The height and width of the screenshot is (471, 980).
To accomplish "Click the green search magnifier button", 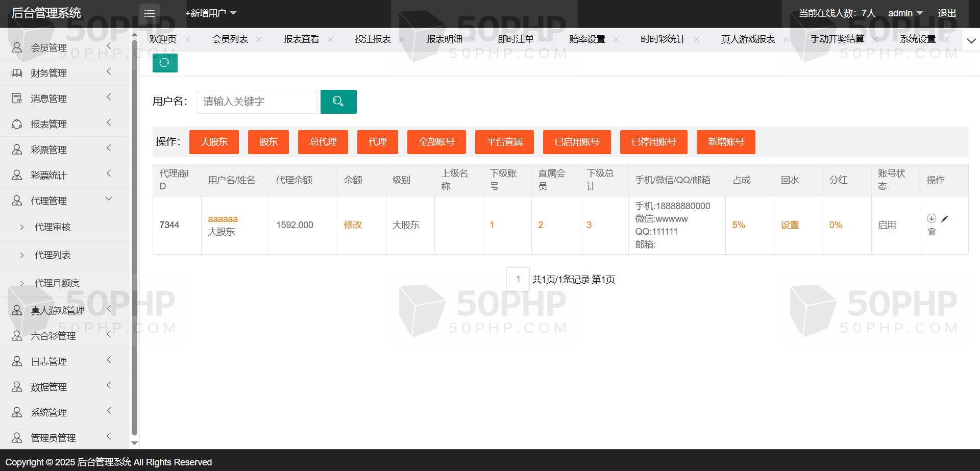I will [x=338, y=102].
